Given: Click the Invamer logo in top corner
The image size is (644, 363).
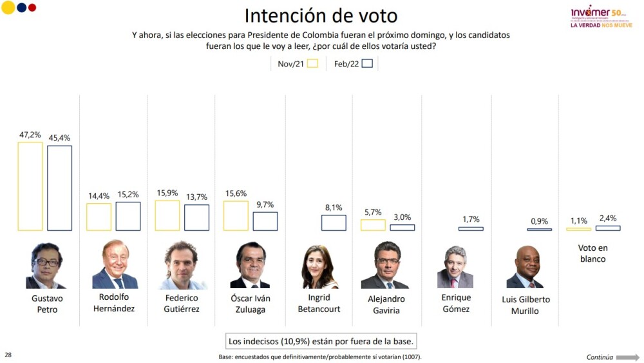Looking at the screenshot, I should click(x=601, y=17).
